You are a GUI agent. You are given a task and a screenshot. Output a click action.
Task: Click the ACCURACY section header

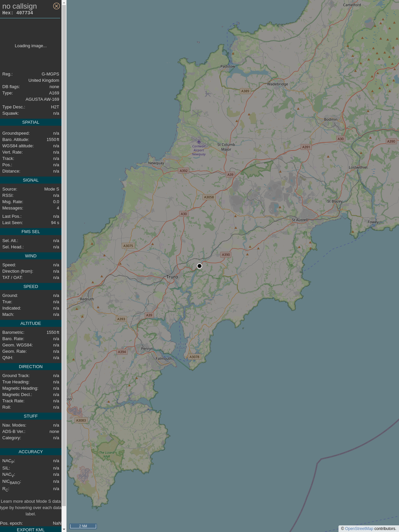tap(31, 452)
